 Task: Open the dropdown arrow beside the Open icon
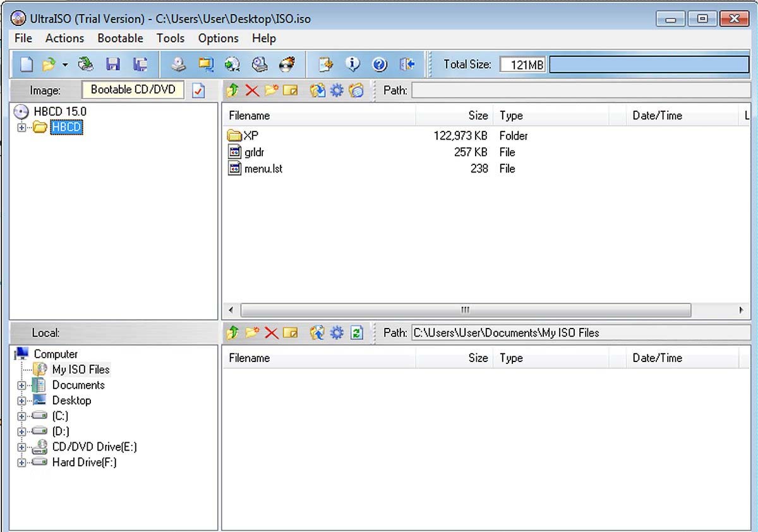click(x=64, y=64)
